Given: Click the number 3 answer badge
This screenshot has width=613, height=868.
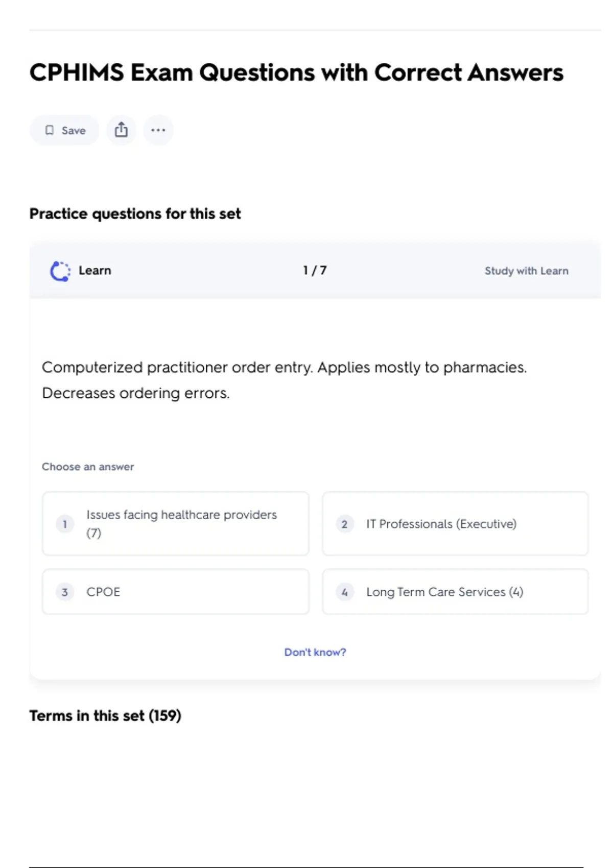Looking at the screenshot, I should (x=65, y=592).
